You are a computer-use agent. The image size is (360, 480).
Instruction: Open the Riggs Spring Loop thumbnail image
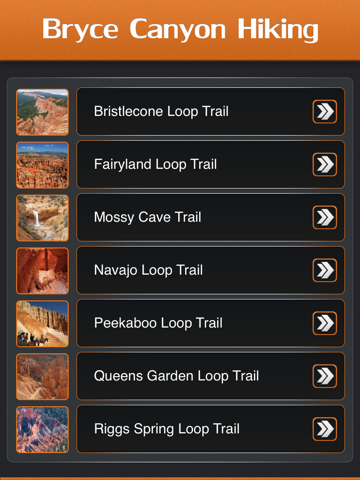(42, 429)
